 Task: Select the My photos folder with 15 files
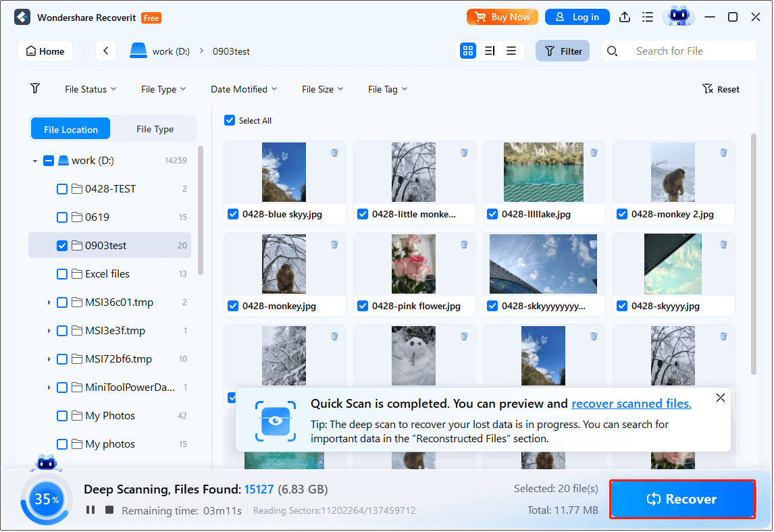[110, 444]
